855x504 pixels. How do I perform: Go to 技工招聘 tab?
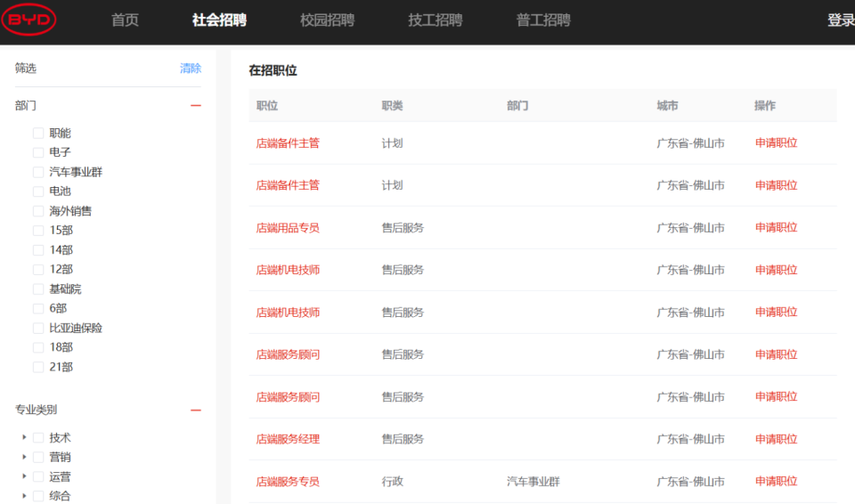tap(436, 20)
